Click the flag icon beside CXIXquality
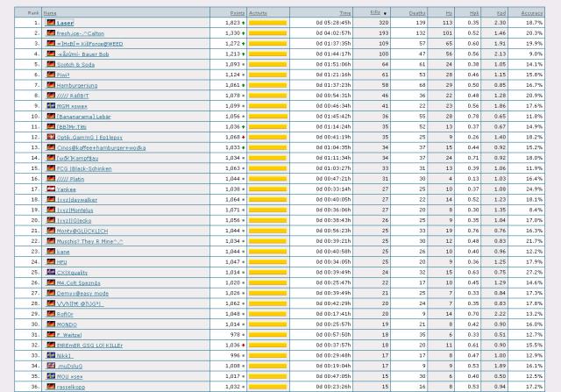 51,272
